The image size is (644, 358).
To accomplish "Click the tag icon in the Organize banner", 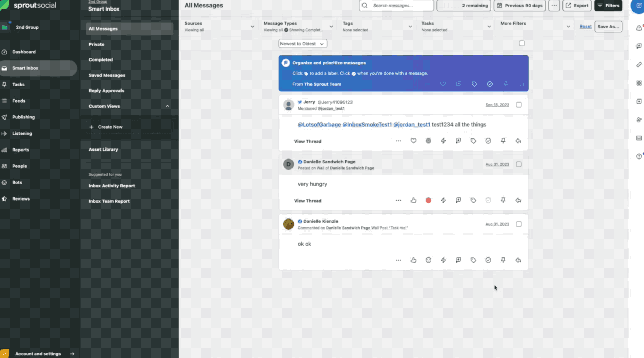I will coord(474,84).
